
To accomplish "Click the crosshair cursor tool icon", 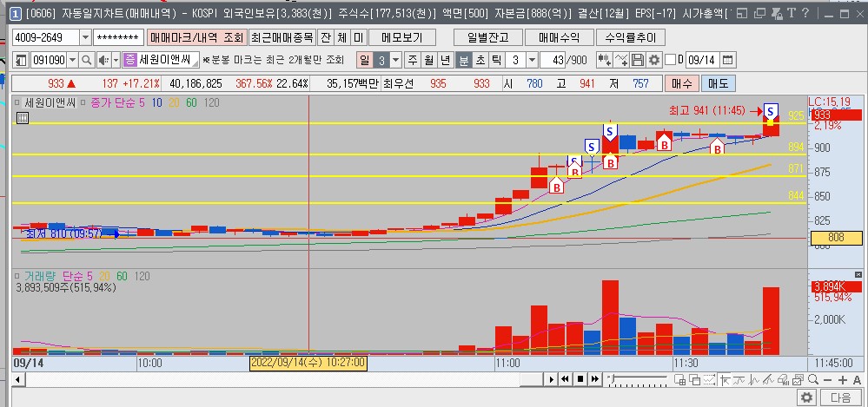I will click(x=724, y=379).
